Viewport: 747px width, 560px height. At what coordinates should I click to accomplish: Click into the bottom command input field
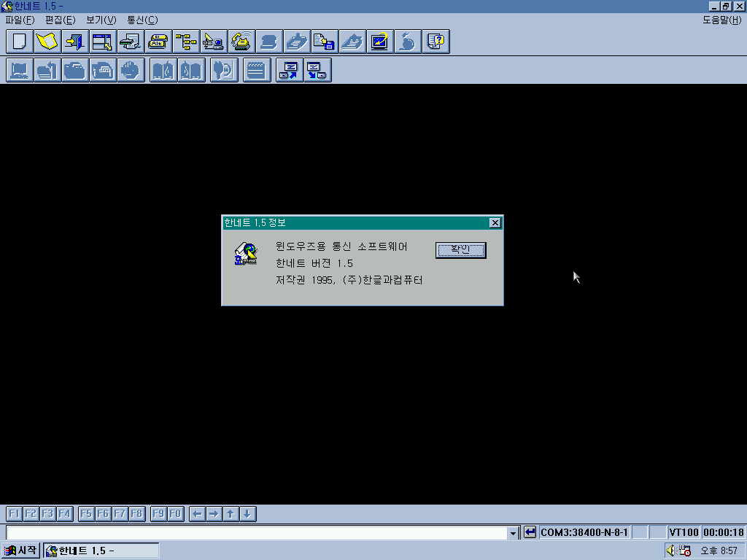pyautogui.click(x=258, y=532)
